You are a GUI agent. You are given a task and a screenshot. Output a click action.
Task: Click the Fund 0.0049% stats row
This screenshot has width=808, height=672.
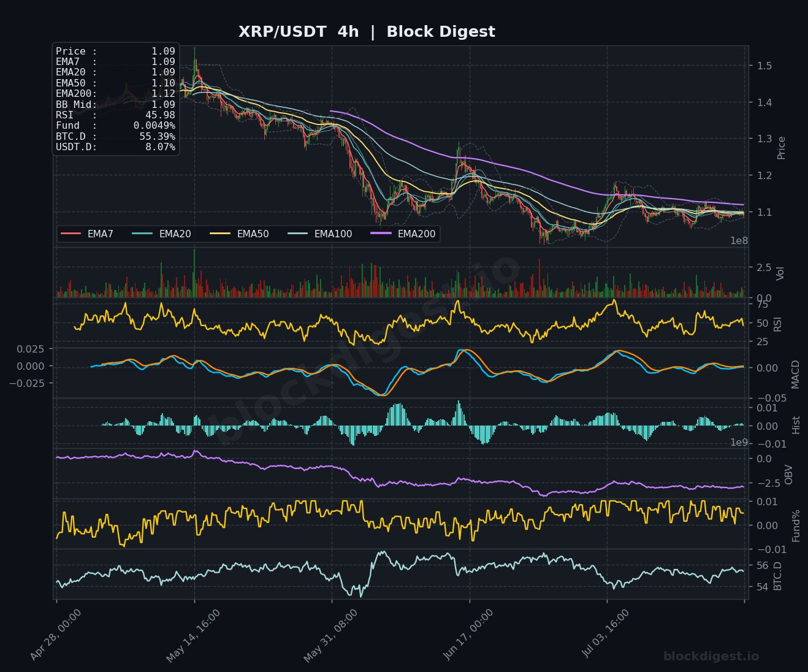[115, 126]
